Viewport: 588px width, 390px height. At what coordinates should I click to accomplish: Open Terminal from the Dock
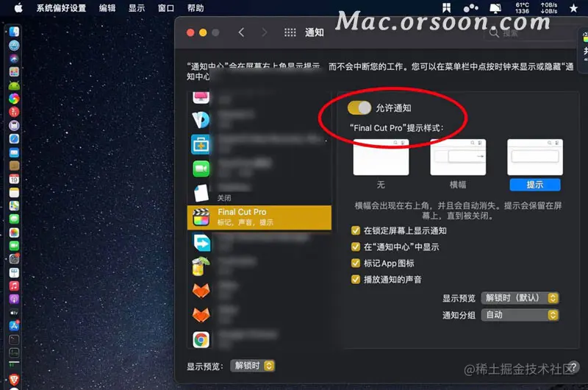coord(14,339)
